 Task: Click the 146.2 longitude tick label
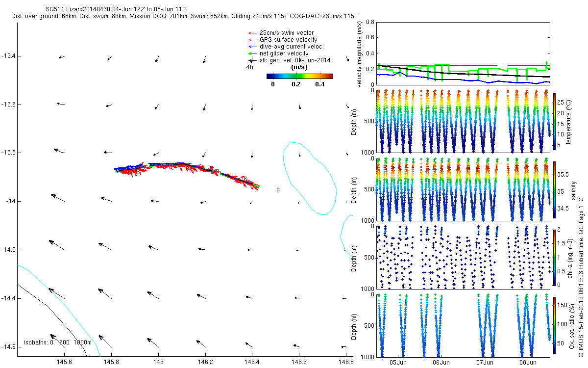(205, 362)
